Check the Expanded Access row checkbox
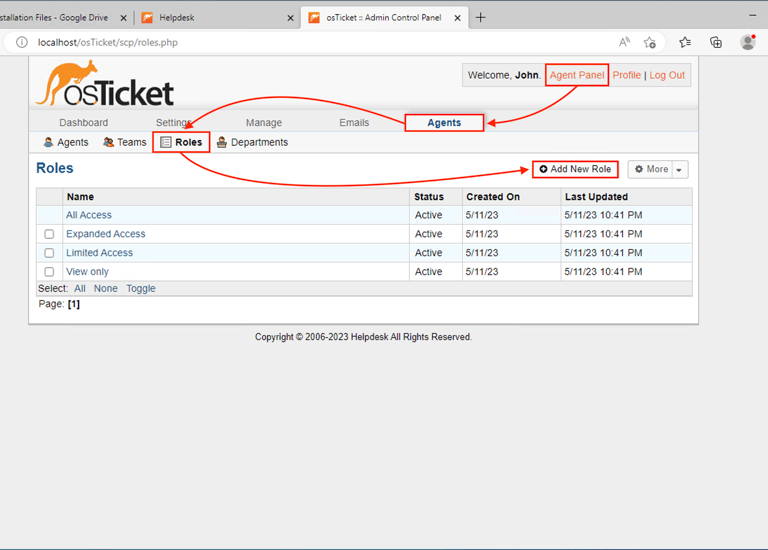 49,234
